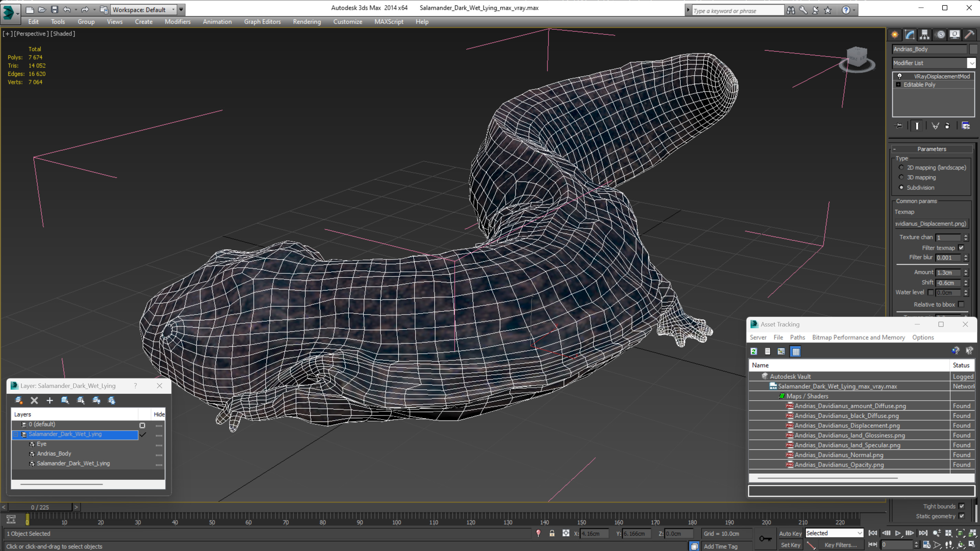Image resolution: width=980 pixels, height=551 pixels.
Task: Open the Motion panel tab
Action: tap(940, 35)
